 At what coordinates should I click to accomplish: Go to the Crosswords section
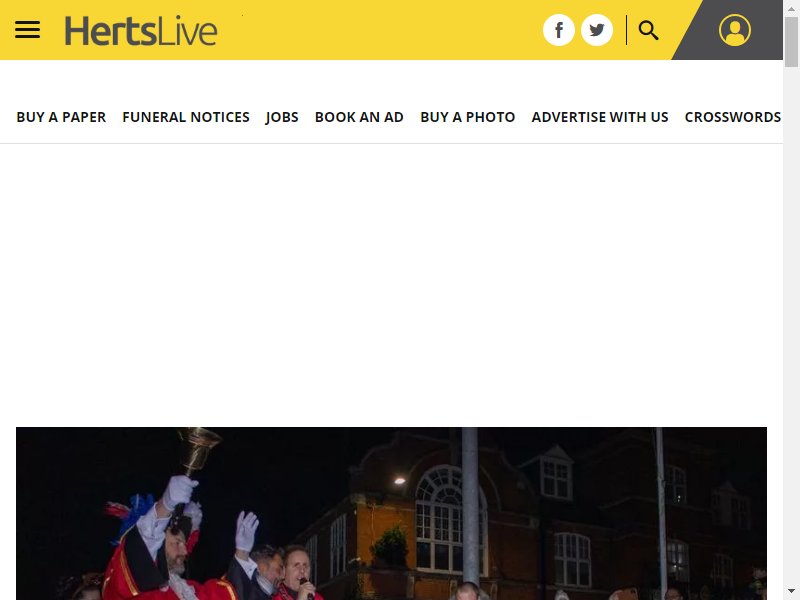point(733,117)
